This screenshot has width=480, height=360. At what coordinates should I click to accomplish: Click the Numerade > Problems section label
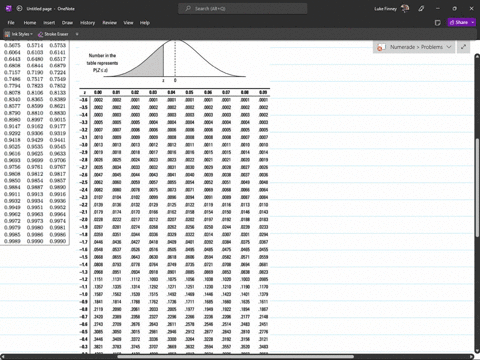pos(416,47)
